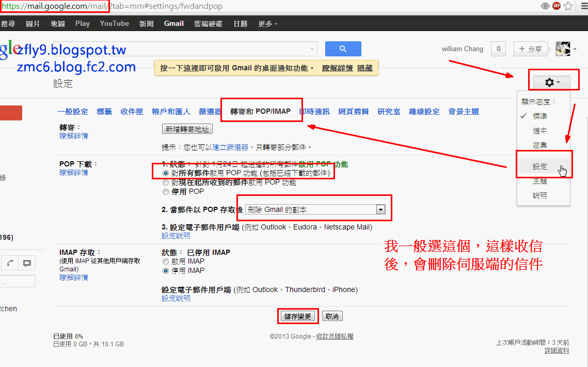The height and width of the screenshot is (367, 588).
Task: Click 隱藏 to dismiss notification banner
Action: click(365, 68)
